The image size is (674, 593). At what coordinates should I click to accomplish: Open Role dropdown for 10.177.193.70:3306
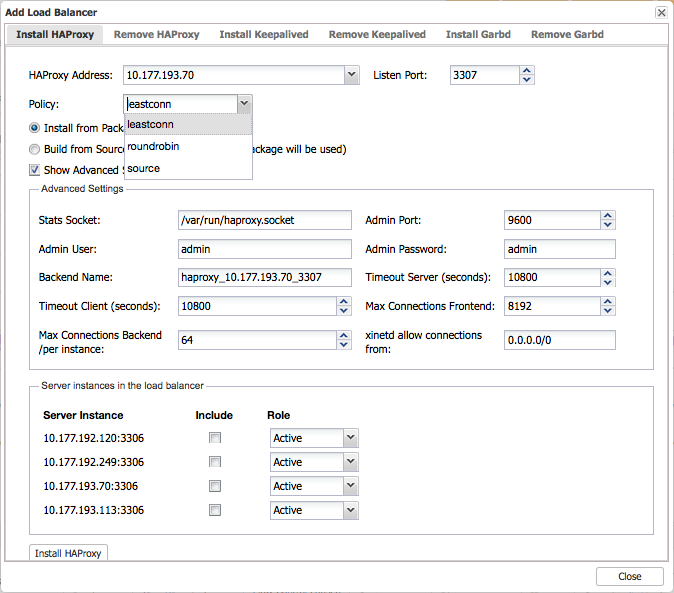point(351,486)
